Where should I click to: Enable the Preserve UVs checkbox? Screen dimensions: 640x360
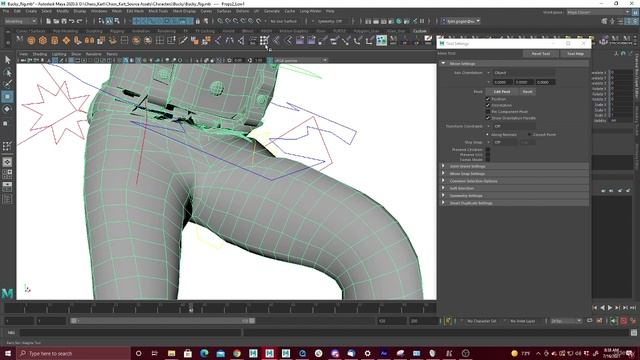[488, 155]
